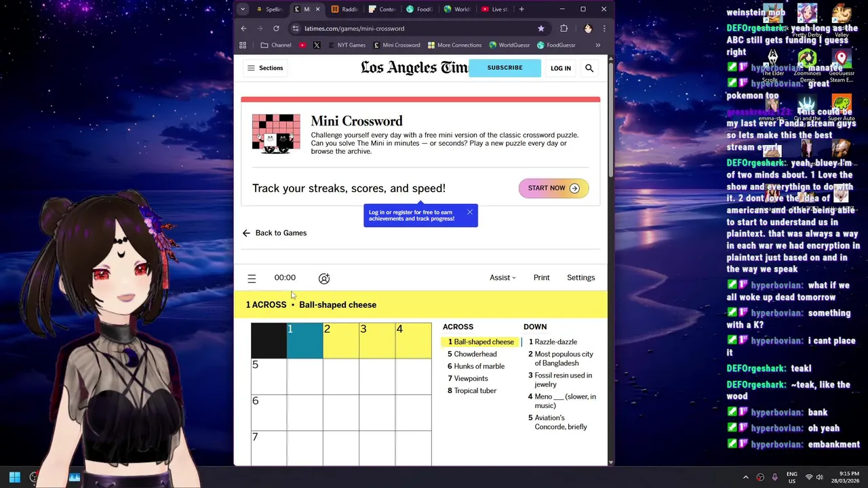868x488 pixels.
Task: Open the NYT Games bookmark
Action: click(346, 45)
